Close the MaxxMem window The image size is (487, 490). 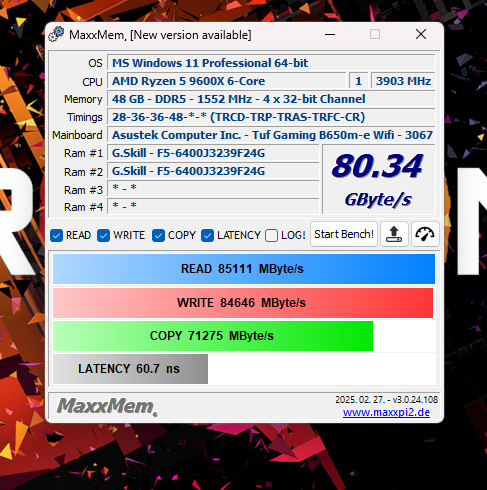(421, 34)
